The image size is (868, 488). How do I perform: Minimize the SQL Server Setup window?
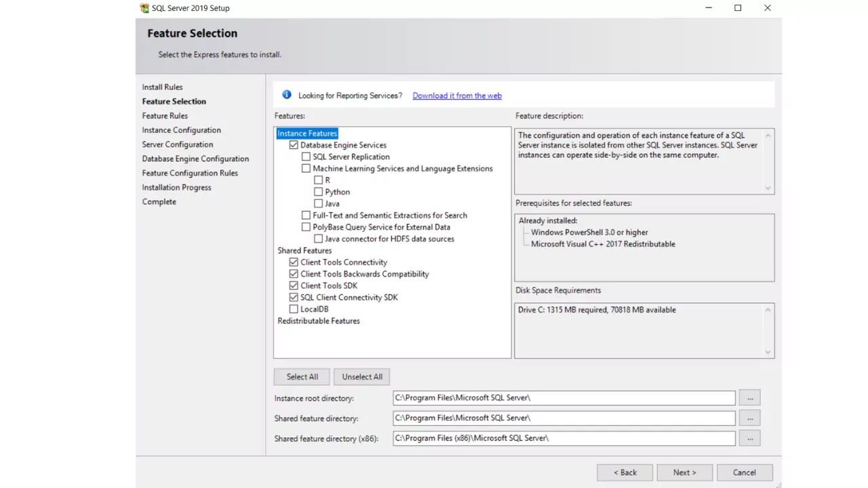[708, 8]
